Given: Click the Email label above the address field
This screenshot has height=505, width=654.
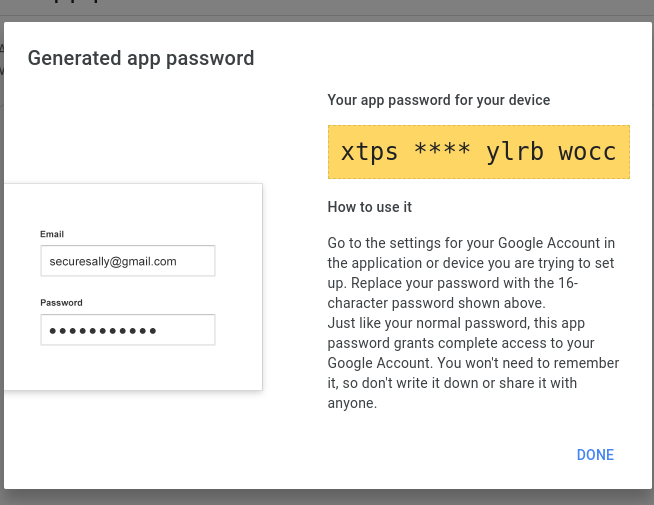Looking at the screenshot, I should point(52,234).
